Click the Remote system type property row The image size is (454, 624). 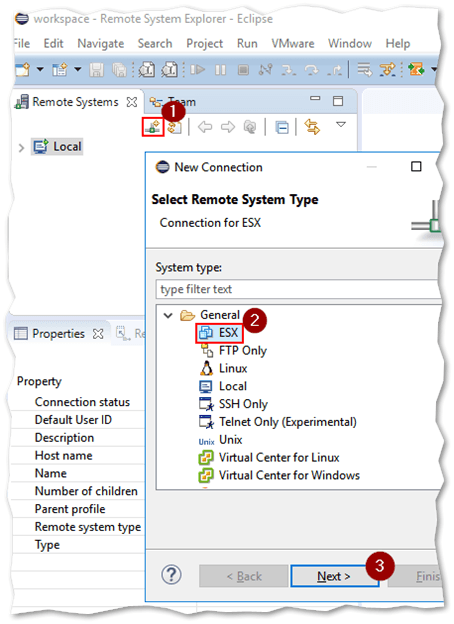tap(78, 527)
